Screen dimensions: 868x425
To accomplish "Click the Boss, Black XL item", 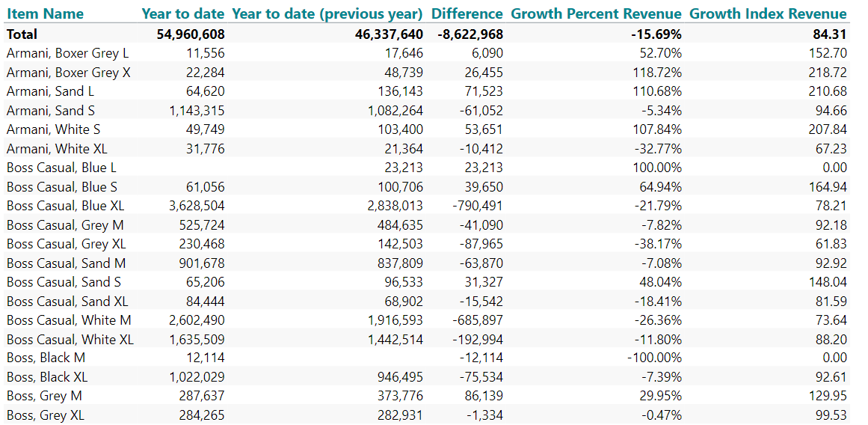I will pyautogui.click(x=47, y=377).
